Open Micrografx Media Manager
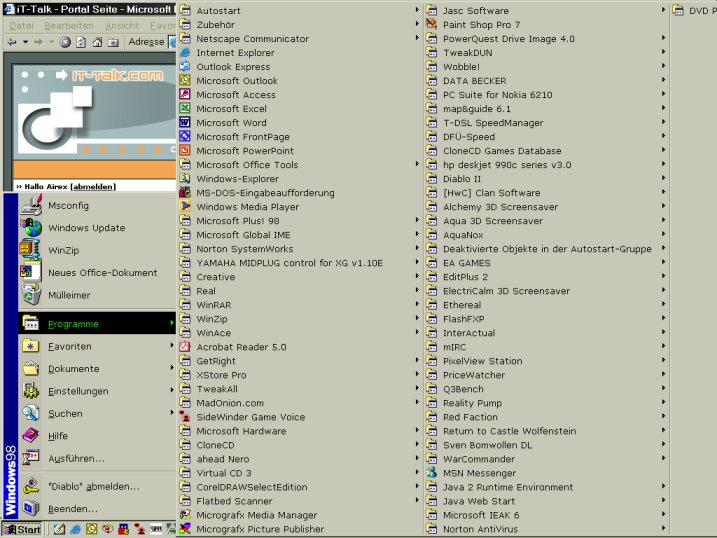Viewport: 717px width, 538px height. [x=300, y=515]
